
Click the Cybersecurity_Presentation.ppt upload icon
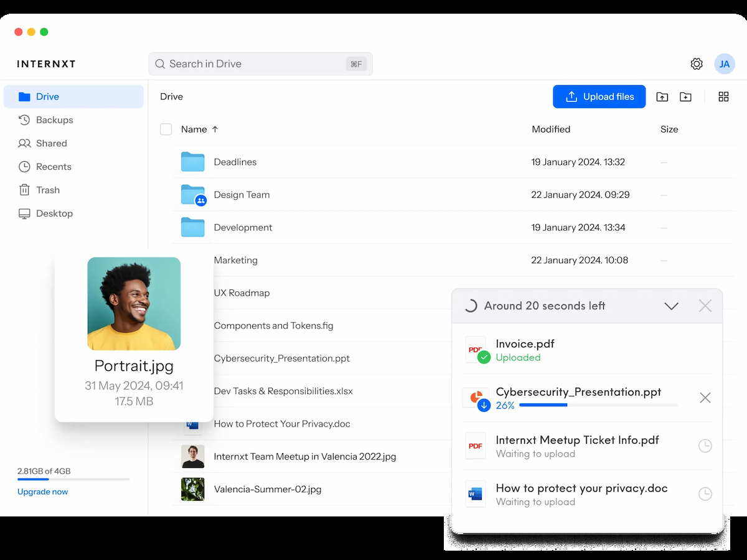point(477,399)
